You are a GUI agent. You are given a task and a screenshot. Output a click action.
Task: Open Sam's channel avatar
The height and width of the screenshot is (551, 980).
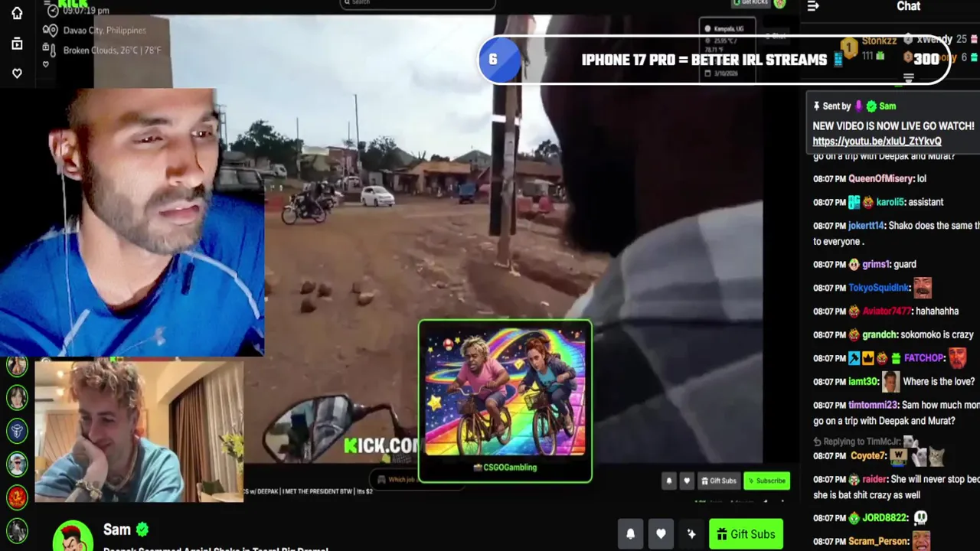[73, 536]
